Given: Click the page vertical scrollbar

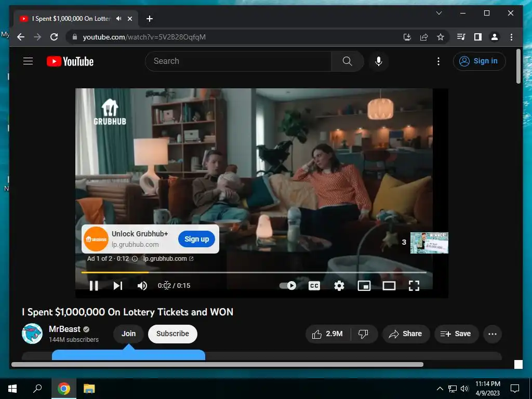Looking at the screenshot, I should pyautogui.click(x=518, y=66).
